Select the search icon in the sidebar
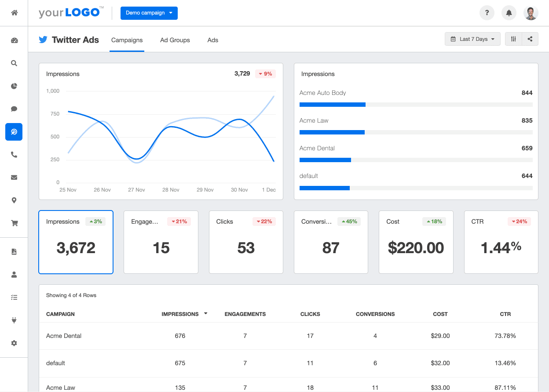This screenshot has width=549, height=392. tap(14, 63)
